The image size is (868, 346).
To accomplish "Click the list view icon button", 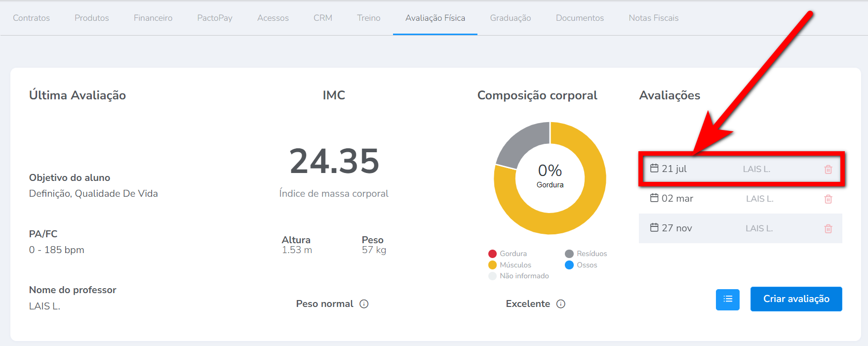I will tap(727, 300).
